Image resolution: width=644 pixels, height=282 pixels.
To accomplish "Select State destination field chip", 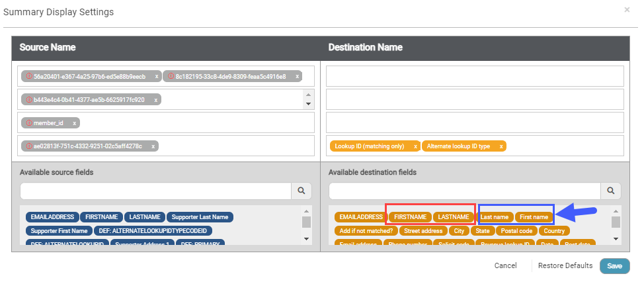I will pos(483,230).
